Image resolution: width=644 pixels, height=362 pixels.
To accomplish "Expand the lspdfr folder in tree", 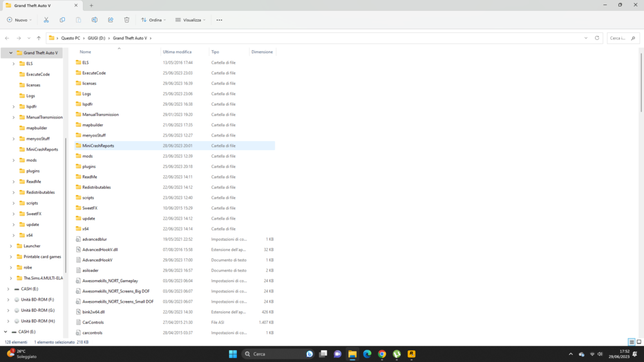I will [14, 106].
